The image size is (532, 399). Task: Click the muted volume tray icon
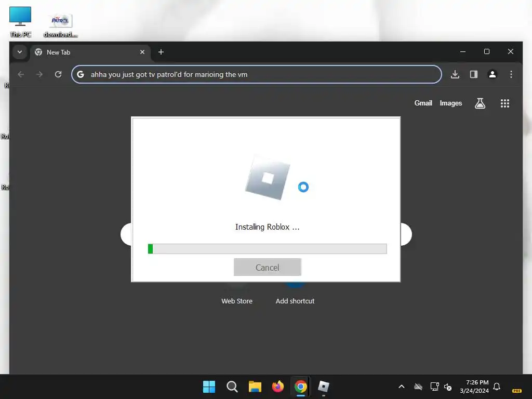[448, 387]
